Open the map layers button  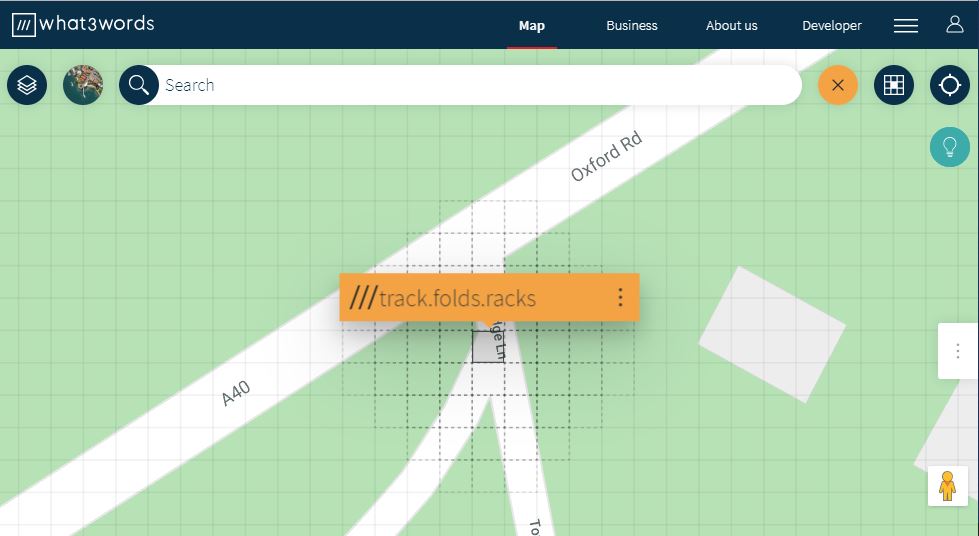27,85
